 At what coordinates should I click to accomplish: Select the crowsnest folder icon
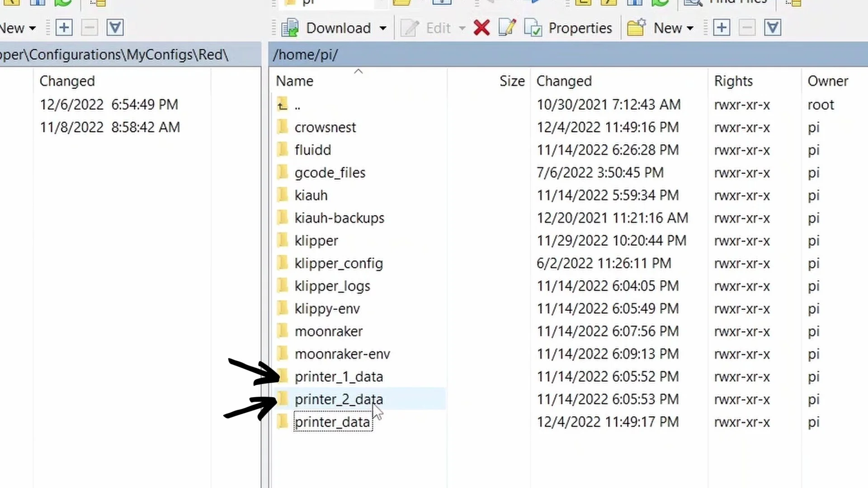point(283,127)
